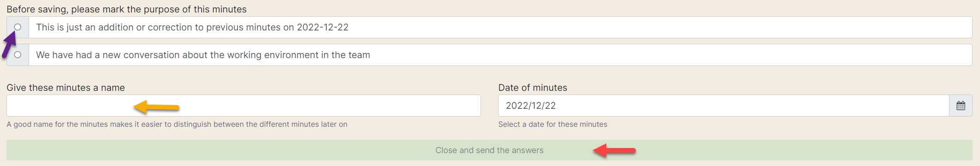Viewport: 980px width, 166px height.
Task: Click the orange arrow inside the name field
Action: pos(156,107)
